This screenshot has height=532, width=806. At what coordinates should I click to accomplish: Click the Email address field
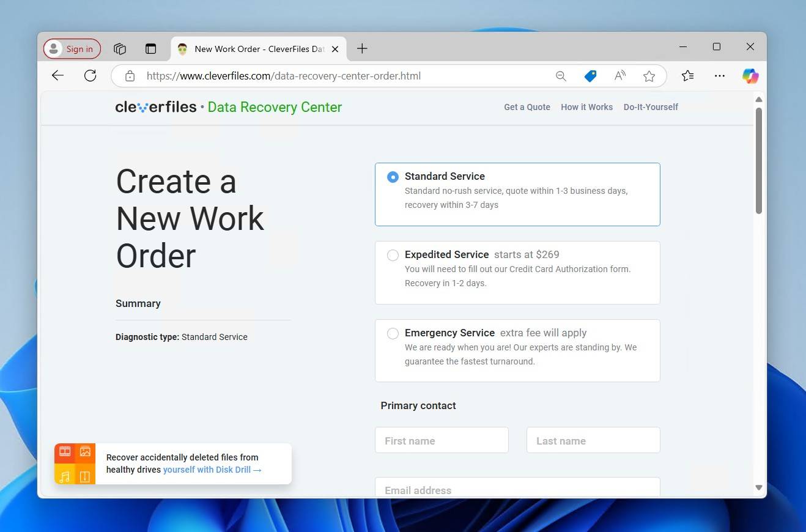(x=517, y=487)
